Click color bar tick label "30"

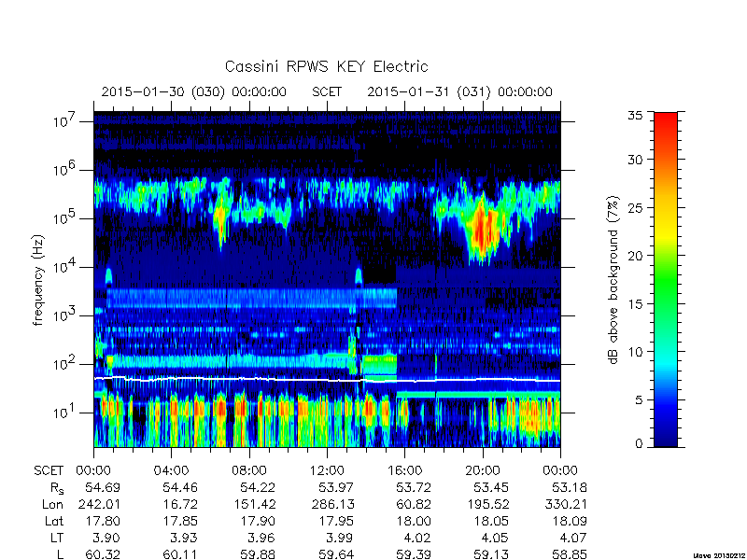636,160
